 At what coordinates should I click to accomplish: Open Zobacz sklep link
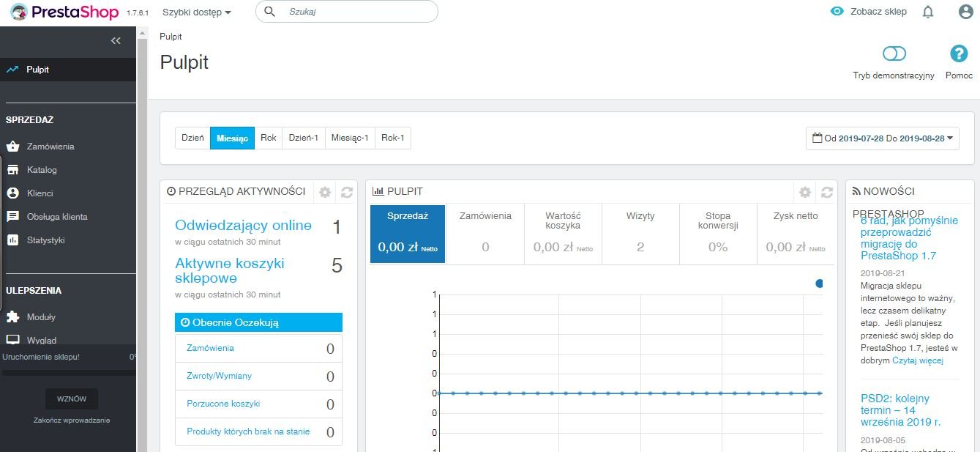(x=878, y=12)
